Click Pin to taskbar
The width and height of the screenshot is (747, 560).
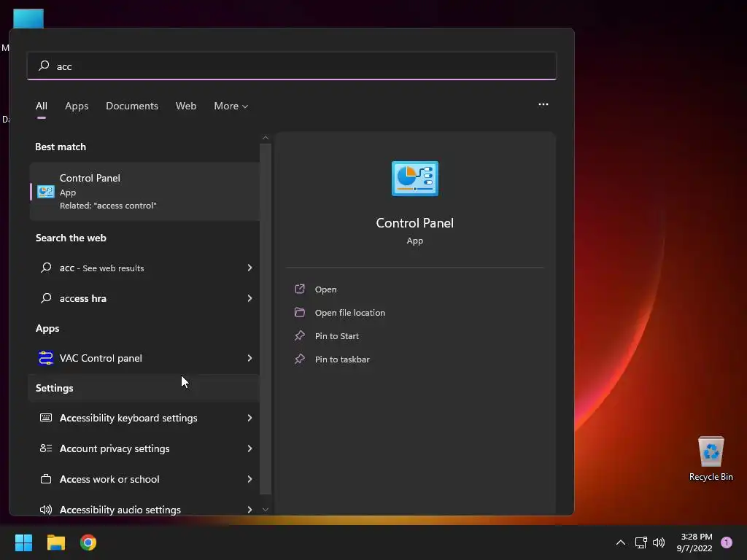342,359
